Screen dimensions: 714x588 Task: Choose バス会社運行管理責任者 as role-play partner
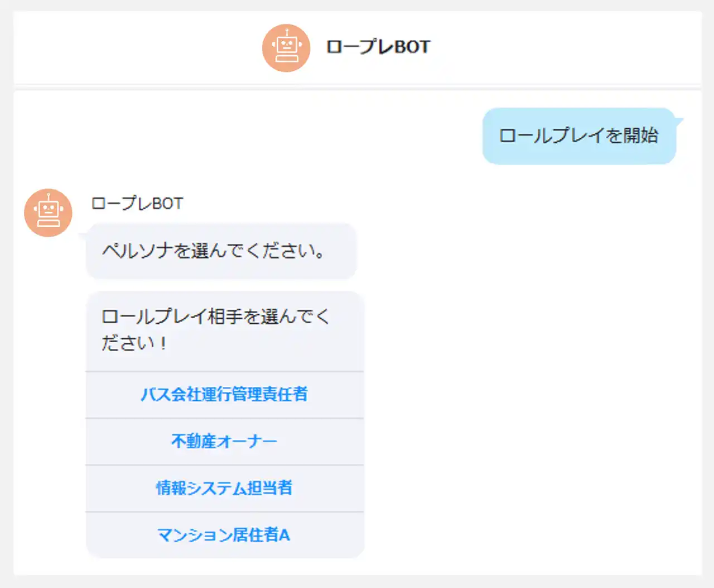pos(224,395)
